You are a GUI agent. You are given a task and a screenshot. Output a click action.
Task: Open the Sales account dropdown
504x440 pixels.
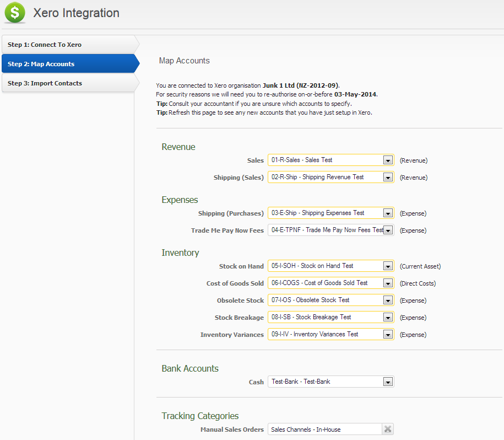click(330, 160)
